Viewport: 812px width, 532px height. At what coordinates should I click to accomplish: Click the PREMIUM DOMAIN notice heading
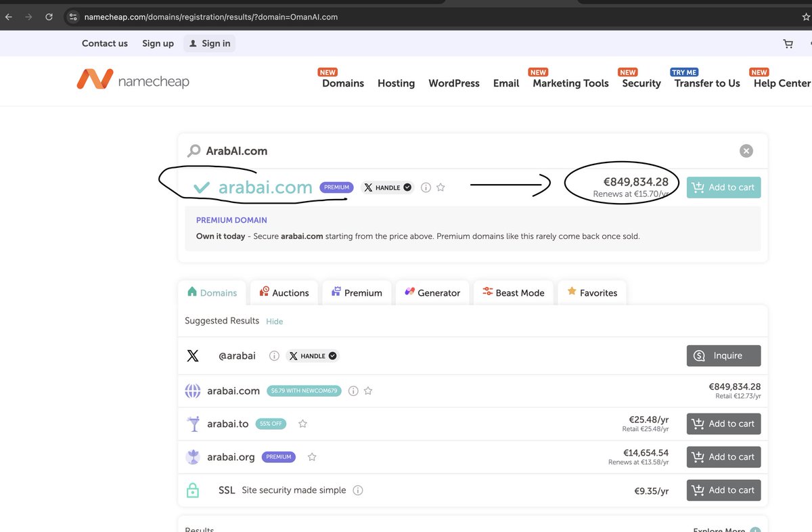point(231,220)
